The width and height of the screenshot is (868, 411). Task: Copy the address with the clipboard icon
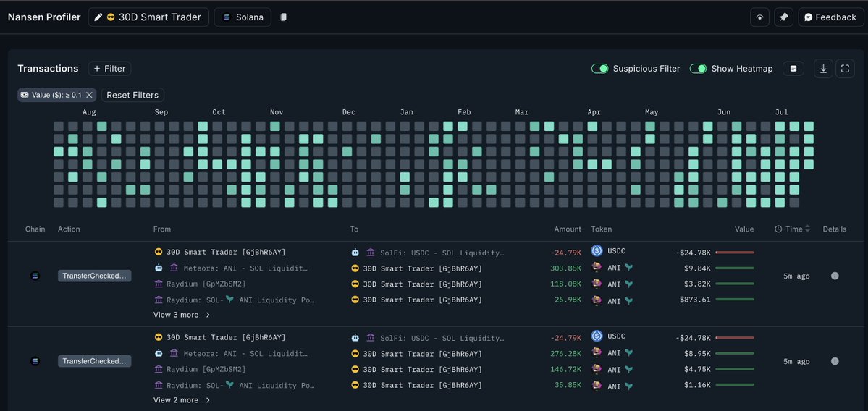click(284, 17)
